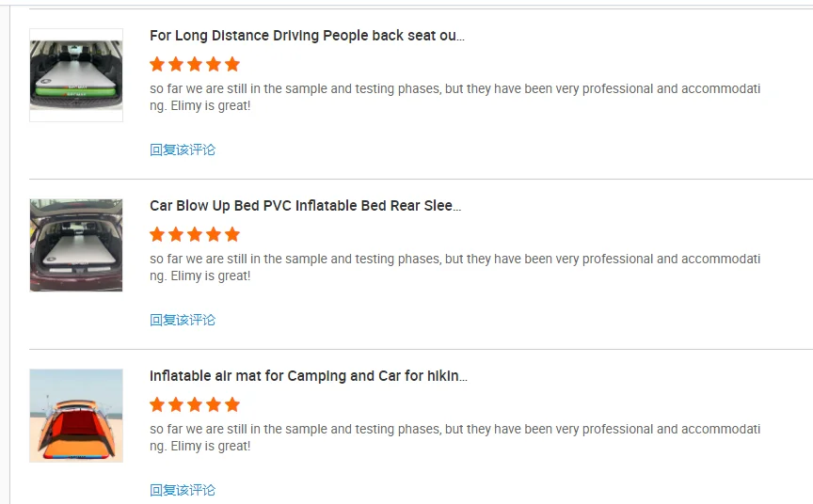Screen dimensions: 813x504
Task: Click the review text of the Car Blow Up Bed item
Action: (x=454, y=267)
